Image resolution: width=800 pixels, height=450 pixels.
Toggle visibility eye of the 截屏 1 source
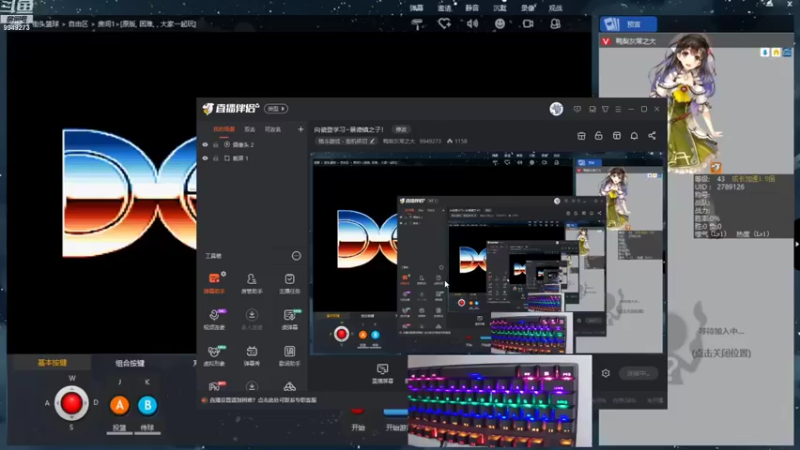click(205, 159)
